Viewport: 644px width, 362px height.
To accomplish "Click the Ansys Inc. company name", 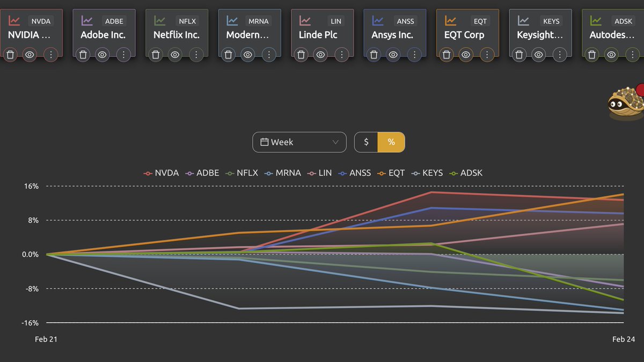I will (392, 35).
